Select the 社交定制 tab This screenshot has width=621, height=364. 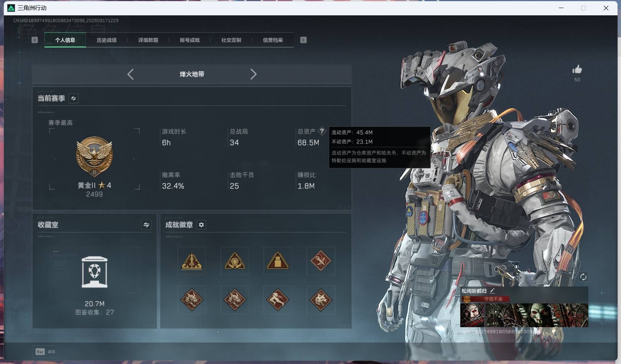pos(231,40)
